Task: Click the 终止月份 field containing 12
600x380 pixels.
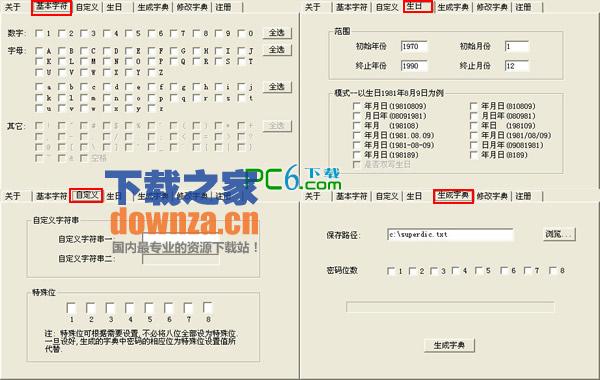Action: pyautogui.click(x=517, y=66)
